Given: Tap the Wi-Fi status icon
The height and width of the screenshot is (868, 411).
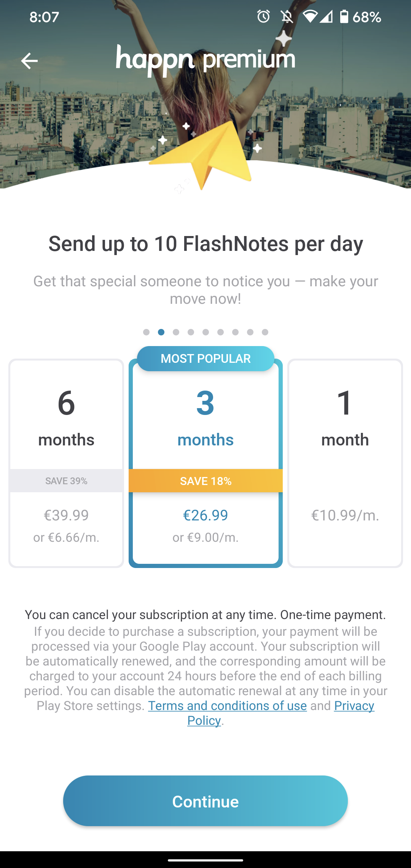Looking at the screenshot, I should (310, 17).
